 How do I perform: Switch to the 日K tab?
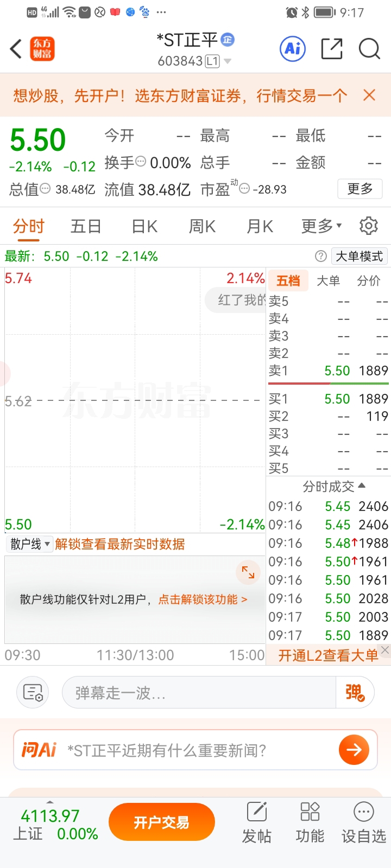pyautogui.click(x=144, y=226)
